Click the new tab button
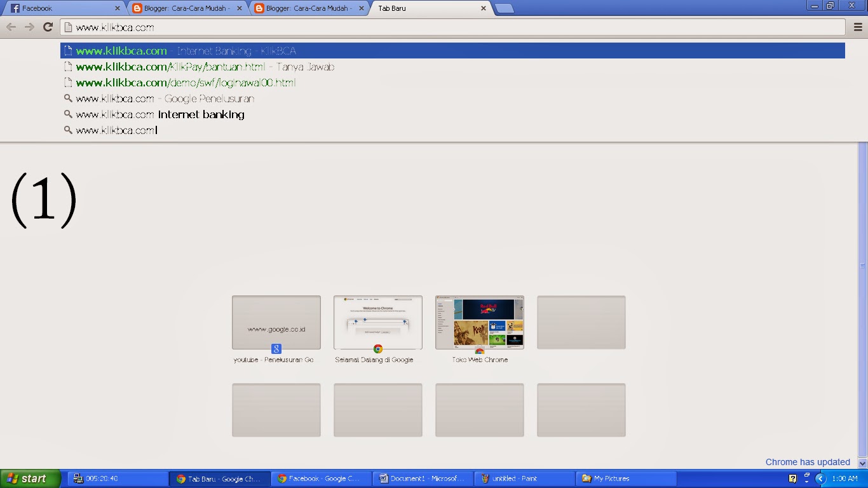The width and height of the screenshot is (868, 488). tap(504, 8)
